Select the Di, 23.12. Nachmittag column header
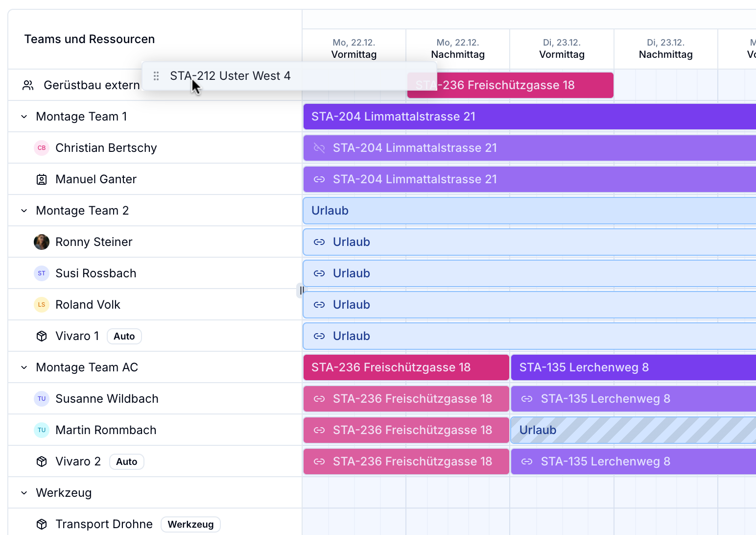This screenshot has width=756, height=535. coord(665,49)
